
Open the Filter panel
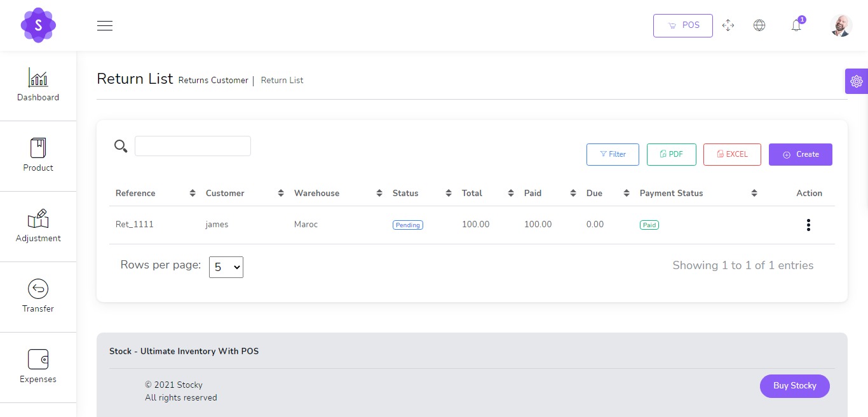(x=613, y=154)
